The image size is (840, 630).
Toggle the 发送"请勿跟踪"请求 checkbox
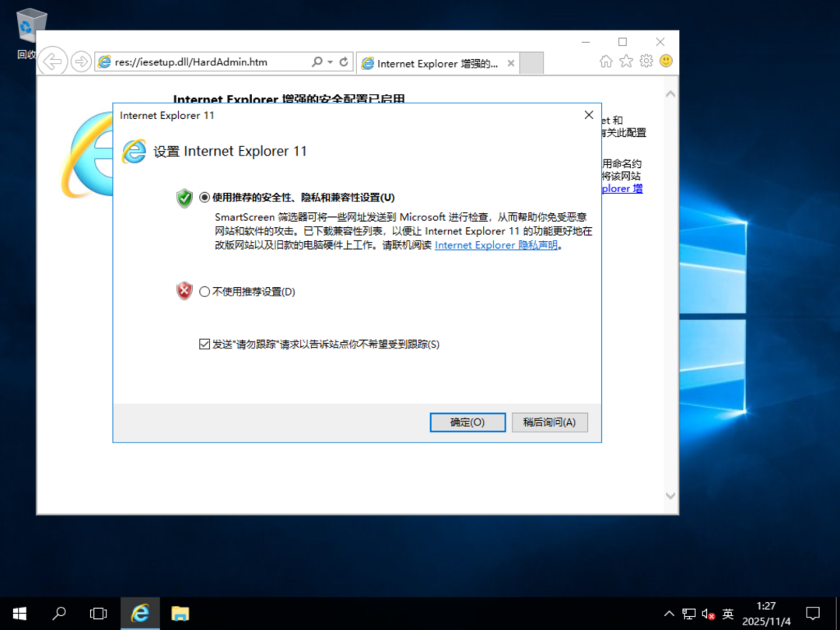coord(204,344)
